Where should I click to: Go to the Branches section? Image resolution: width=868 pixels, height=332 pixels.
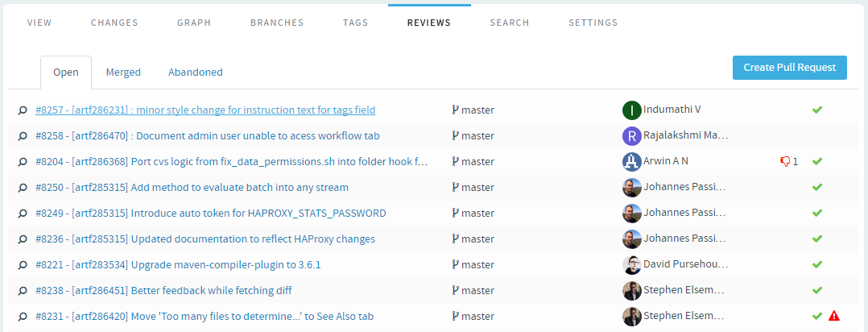pyautogui.click(x=277, y=23)
